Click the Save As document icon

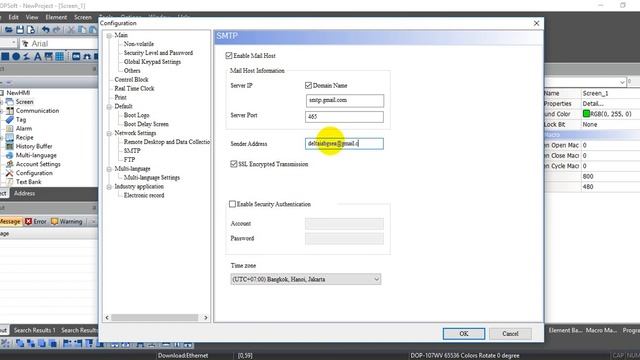(x=31, y=30)
